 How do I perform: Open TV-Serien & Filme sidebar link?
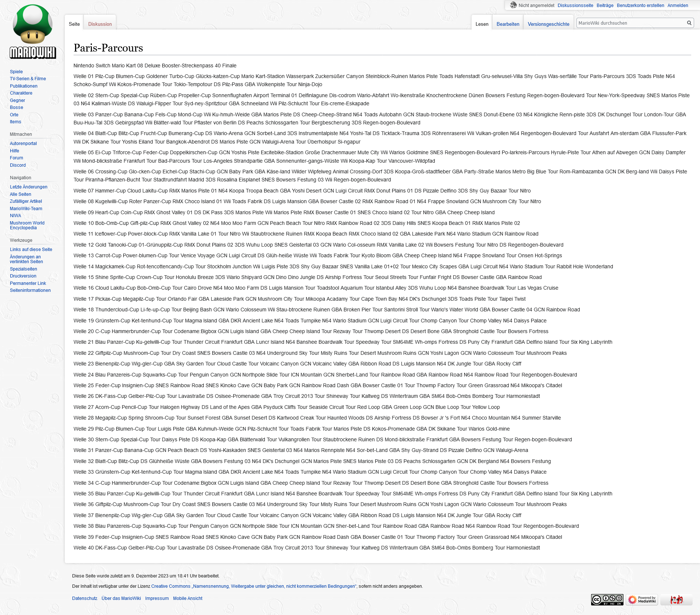coord(28,79)
